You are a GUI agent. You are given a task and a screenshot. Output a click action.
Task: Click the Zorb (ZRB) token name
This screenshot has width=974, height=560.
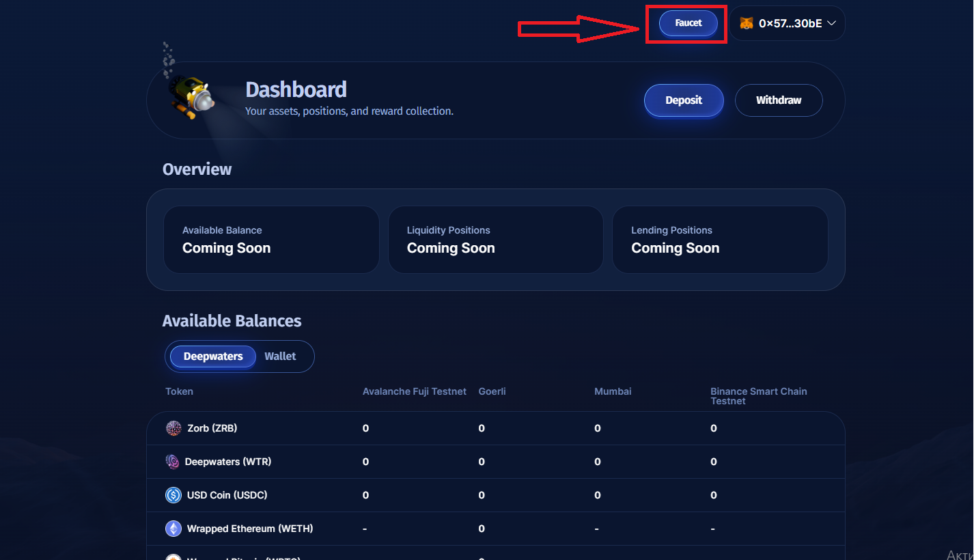pyautogui.click(x=212, y=428)
